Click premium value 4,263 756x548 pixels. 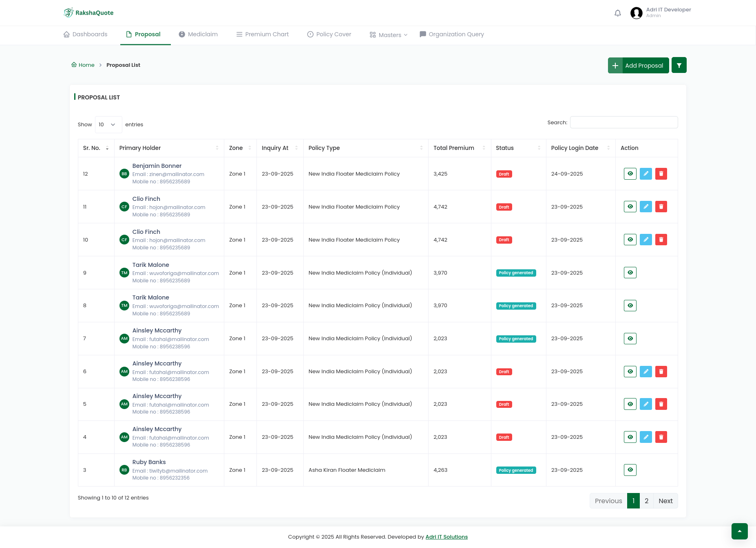440,470
